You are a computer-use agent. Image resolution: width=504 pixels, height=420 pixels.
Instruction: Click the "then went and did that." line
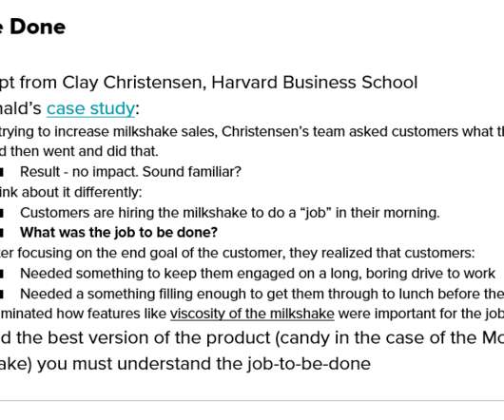coord(79,151)
